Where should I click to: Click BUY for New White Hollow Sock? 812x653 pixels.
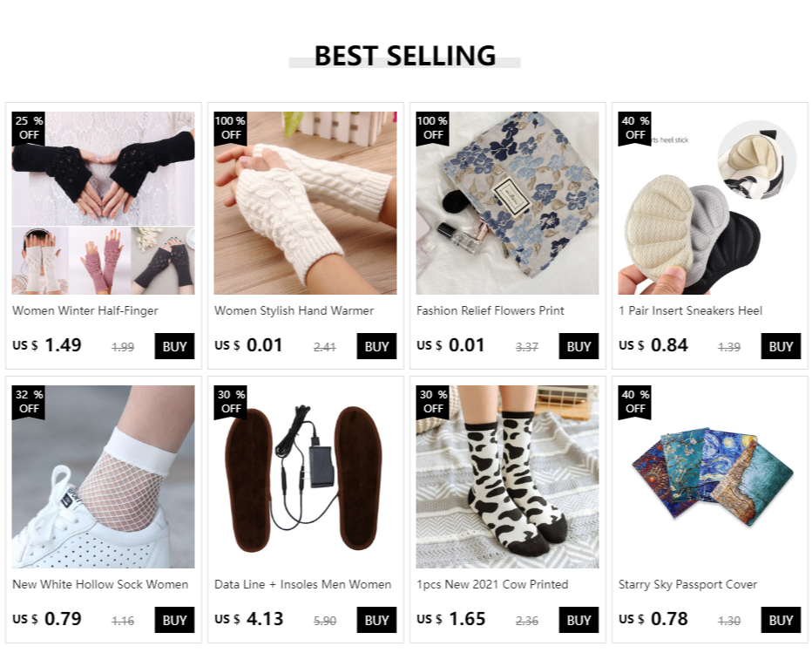click(x=174, y=620)
